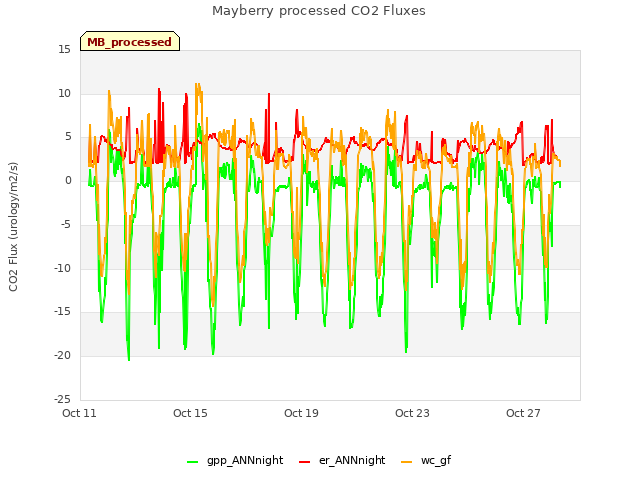Click the Oct 27 x-axis label

(x=523, y=413)
